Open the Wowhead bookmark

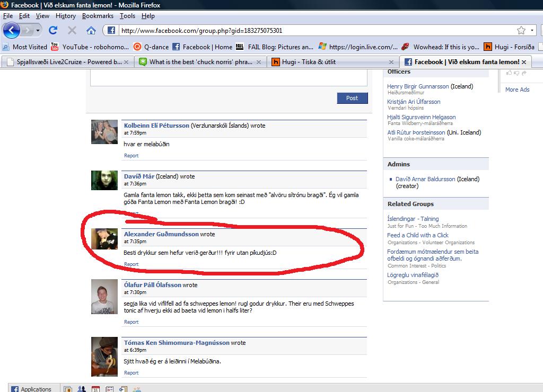click(x=441, y=47)
